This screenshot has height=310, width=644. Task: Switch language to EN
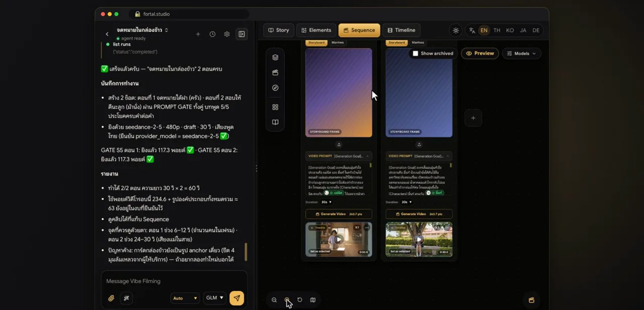click(484, 30)
